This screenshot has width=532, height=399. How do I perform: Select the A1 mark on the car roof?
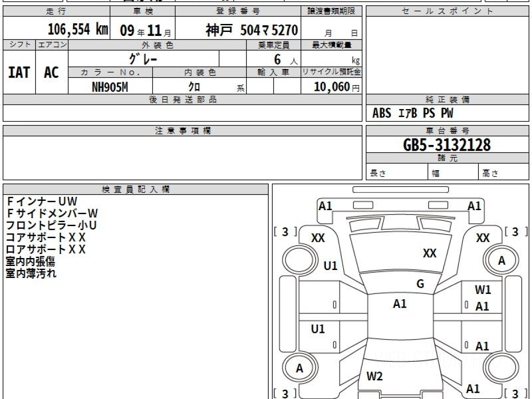tap(399, 304)
